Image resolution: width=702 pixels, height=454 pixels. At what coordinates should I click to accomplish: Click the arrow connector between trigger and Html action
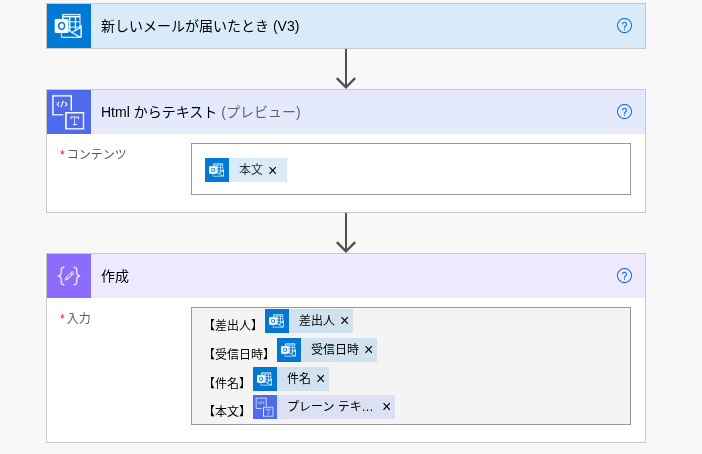click(x=346, y=69)
